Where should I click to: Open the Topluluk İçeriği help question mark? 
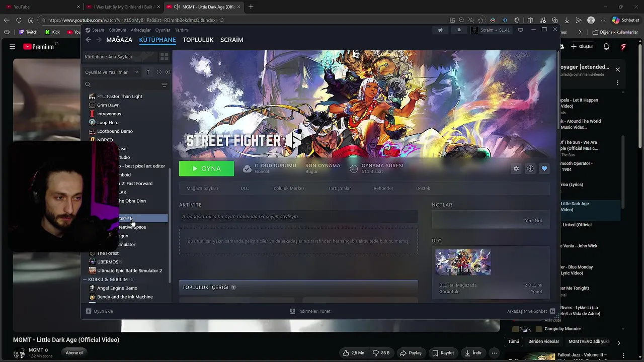coord(233,287)
